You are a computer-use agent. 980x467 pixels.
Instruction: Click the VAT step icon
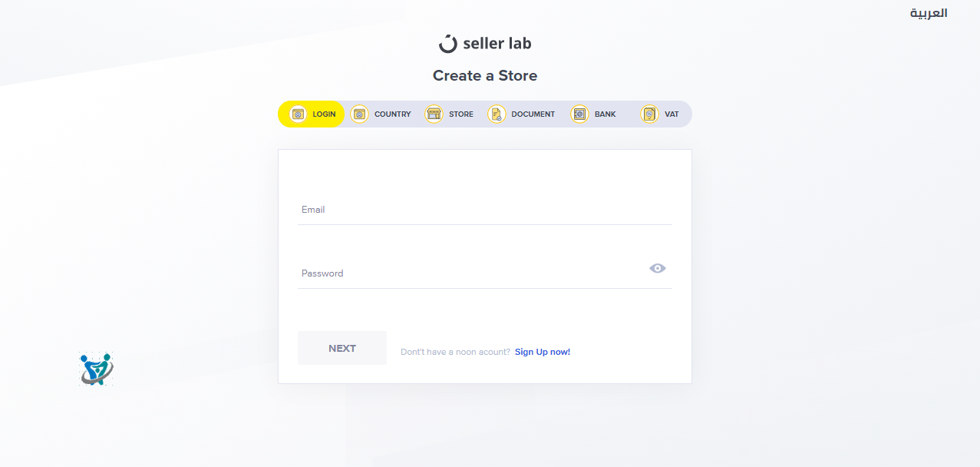[649, 114]
